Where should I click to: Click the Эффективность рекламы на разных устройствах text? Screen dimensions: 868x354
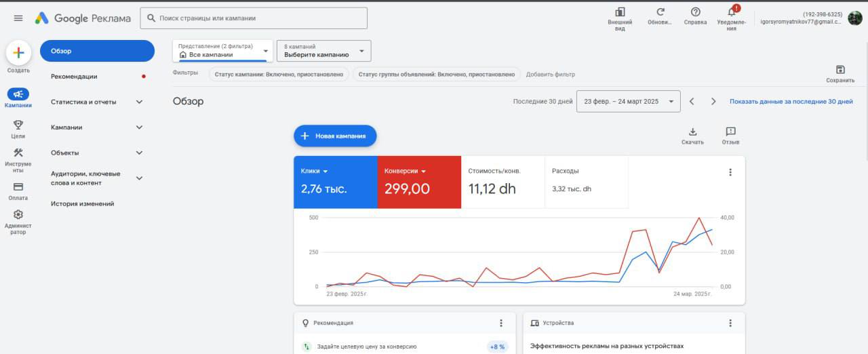pos(607,346)
